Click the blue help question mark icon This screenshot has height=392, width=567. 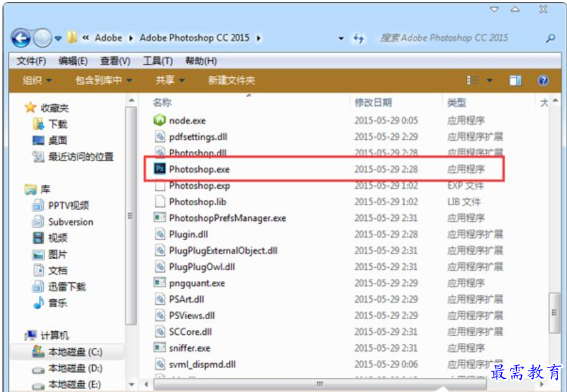[x=543, y=80]
